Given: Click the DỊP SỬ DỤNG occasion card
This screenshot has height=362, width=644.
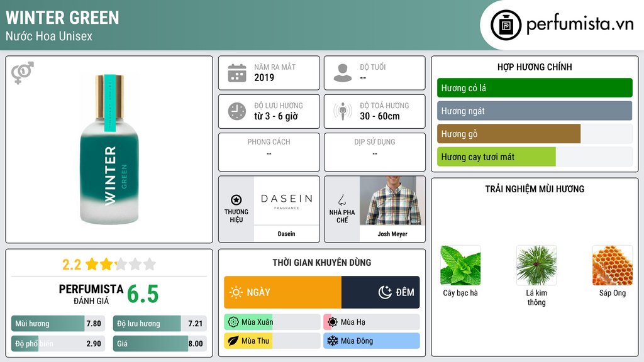Looking at the screenshot, I should pyautogui.click(x=375, y=152).
